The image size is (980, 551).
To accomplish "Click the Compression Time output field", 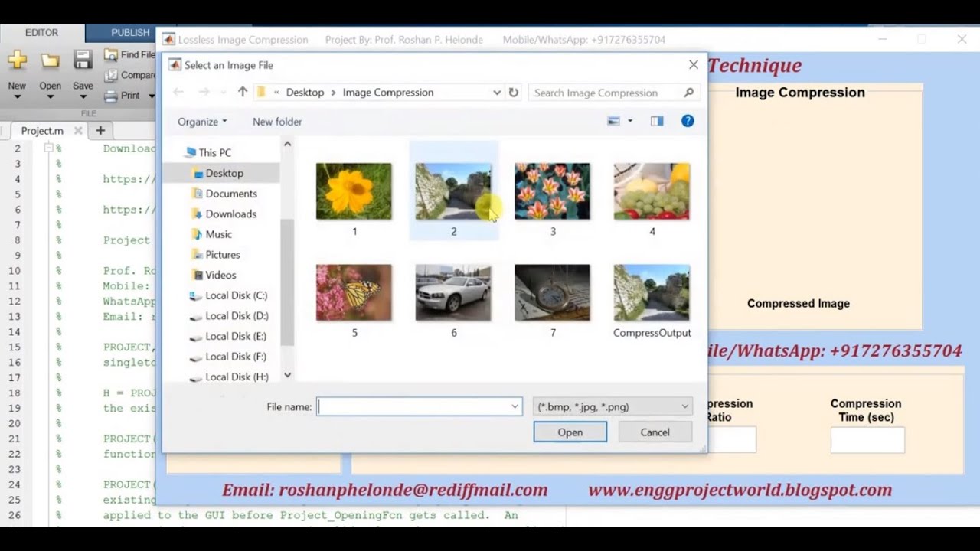I will pyautogui.click(x=867, y=440).
